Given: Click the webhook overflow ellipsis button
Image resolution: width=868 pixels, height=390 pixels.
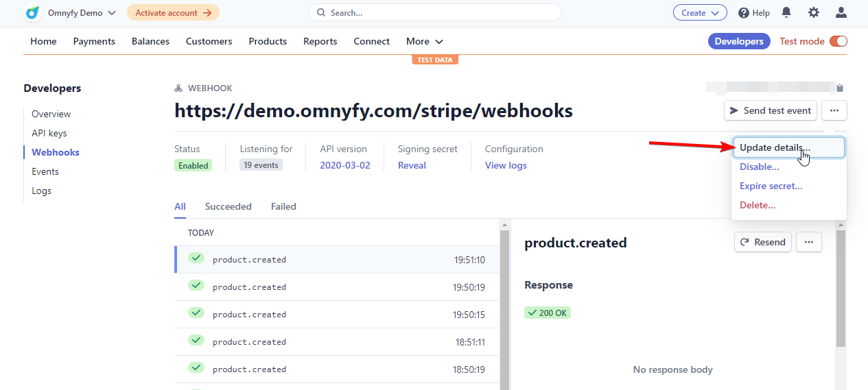Looking at the screenshot, I should (x=834, y=110).
